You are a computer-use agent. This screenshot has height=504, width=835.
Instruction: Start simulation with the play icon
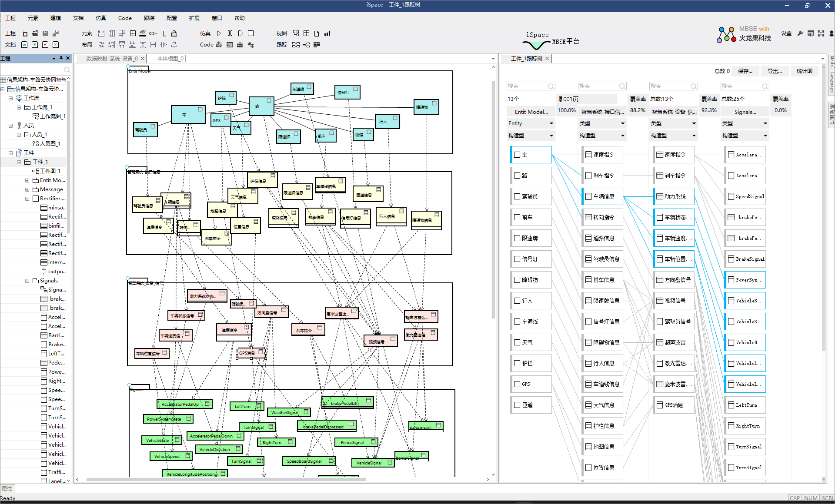coord(219,33)
